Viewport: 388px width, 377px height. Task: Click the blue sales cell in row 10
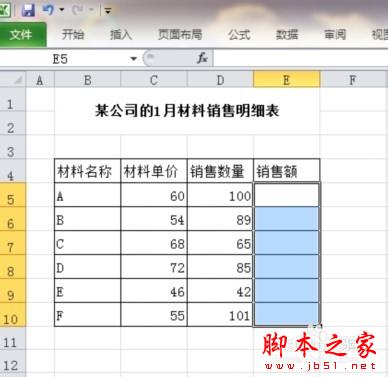click(286, 314)
